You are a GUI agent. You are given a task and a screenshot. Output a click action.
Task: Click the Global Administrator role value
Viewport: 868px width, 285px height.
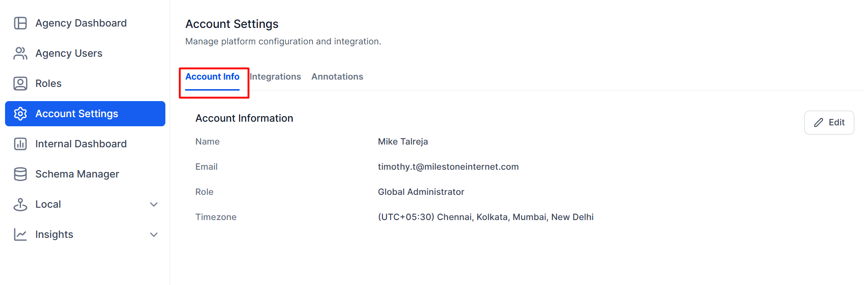(421, 192)
